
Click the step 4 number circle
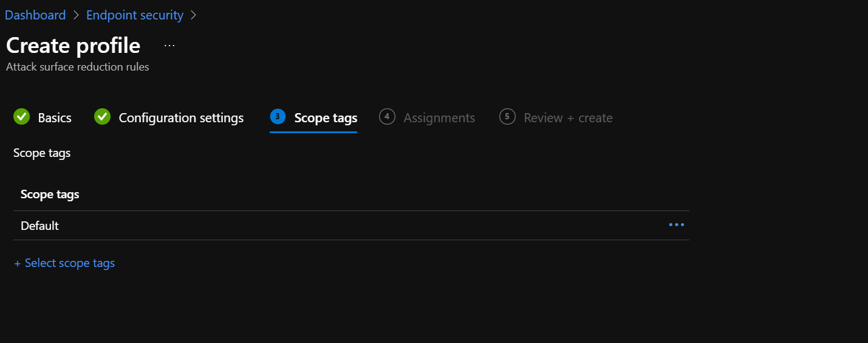click(x=387, y=117)
